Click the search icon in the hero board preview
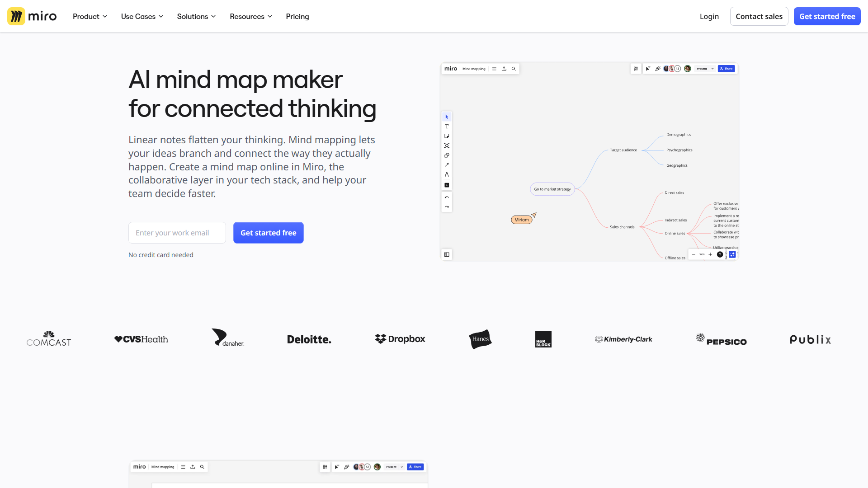 514,69
